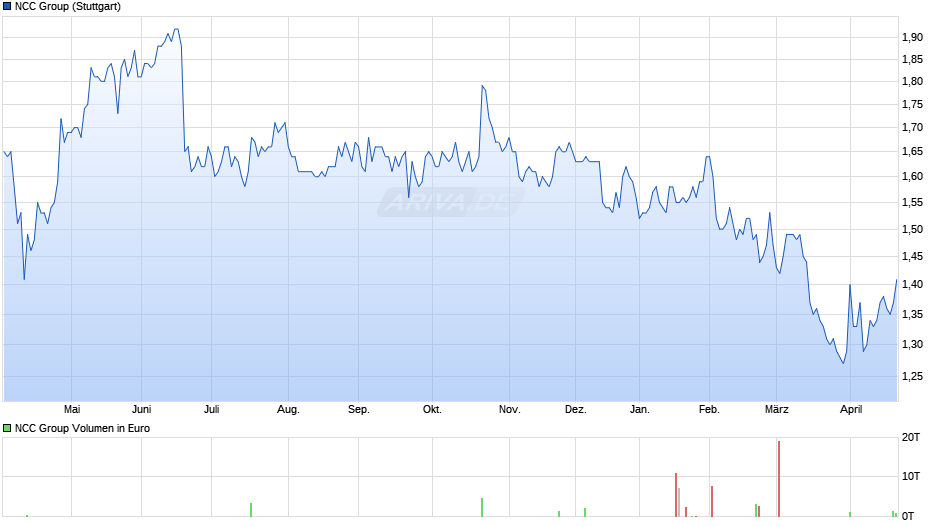Click the 1,85 price axis value
Screen dimensions: 940x526
point(912,59)
